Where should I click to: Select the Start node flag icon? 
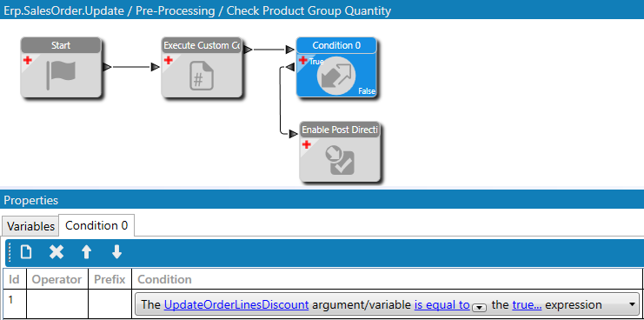61,75
